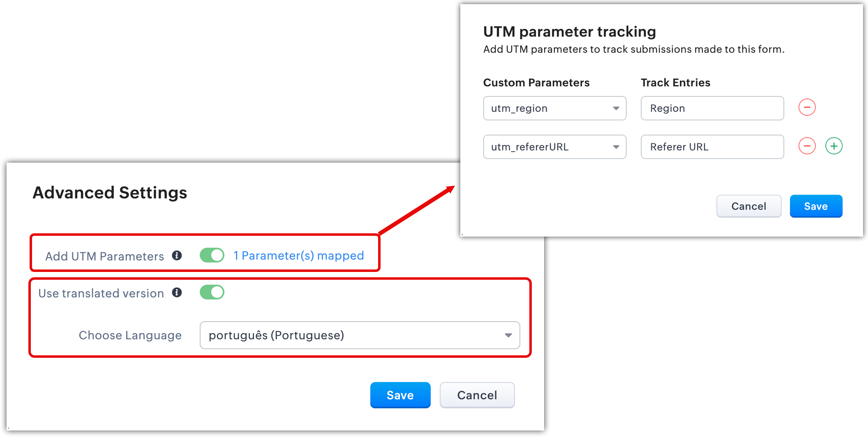Cancel the Advanced Settings panel
868x442 pixels.
[477, 395]
